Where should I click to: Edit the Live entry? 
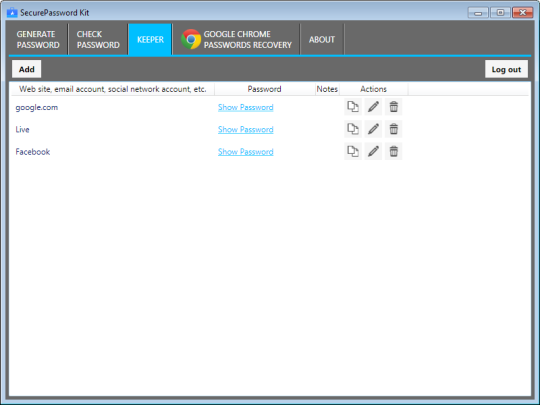click(x=373, y=129)
